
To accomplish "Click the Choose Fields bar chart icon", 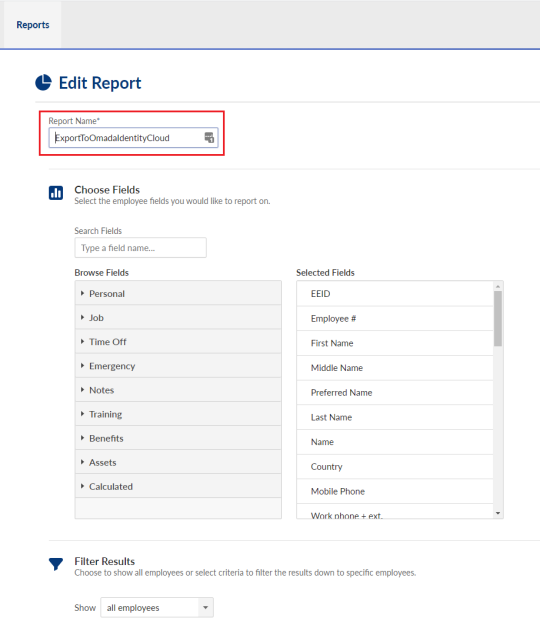I will click(x=56, y=193).
